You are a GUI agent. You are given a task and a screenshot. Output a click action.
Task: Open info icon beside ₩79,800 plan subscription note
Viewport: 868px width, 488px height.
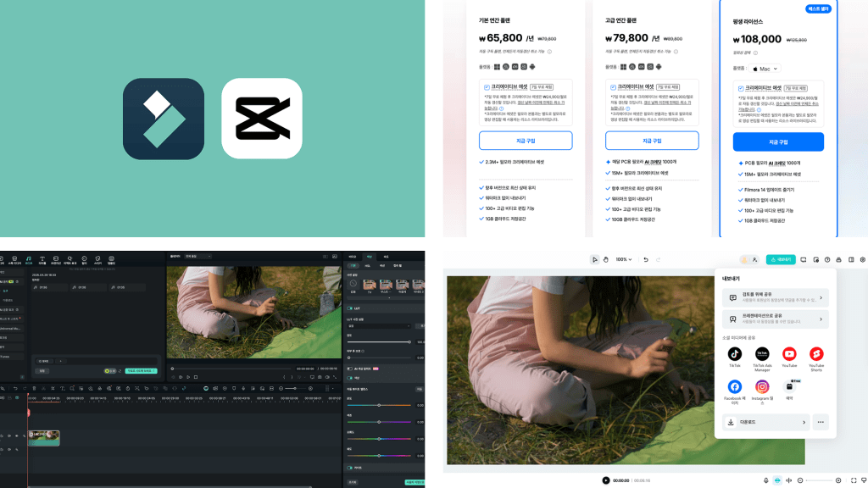click(x=676, y=52)
